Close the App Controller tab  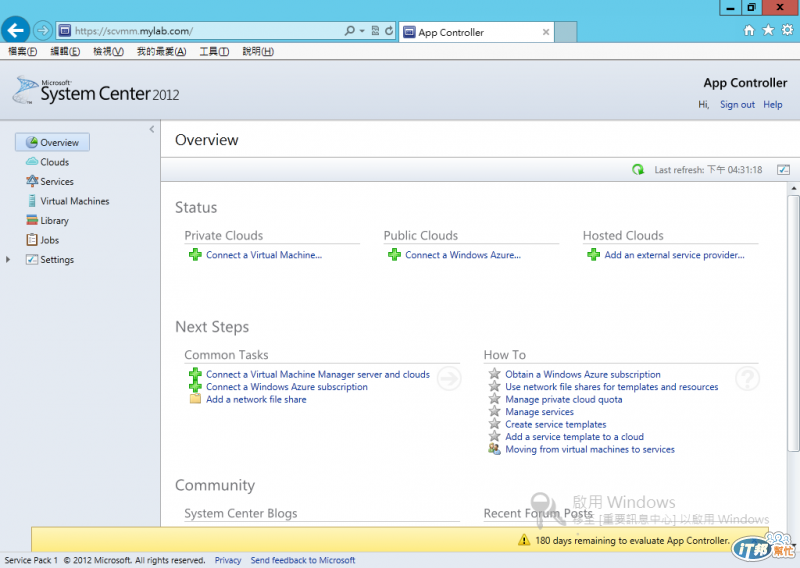[x=546, y=32]
